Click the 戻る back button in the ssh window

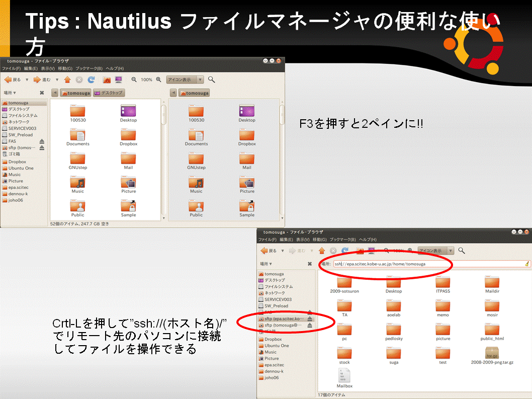click(269, 251)
